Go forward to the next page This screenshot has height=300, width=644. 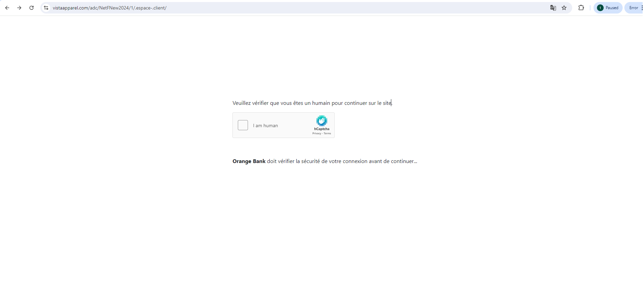coord(19,8)
